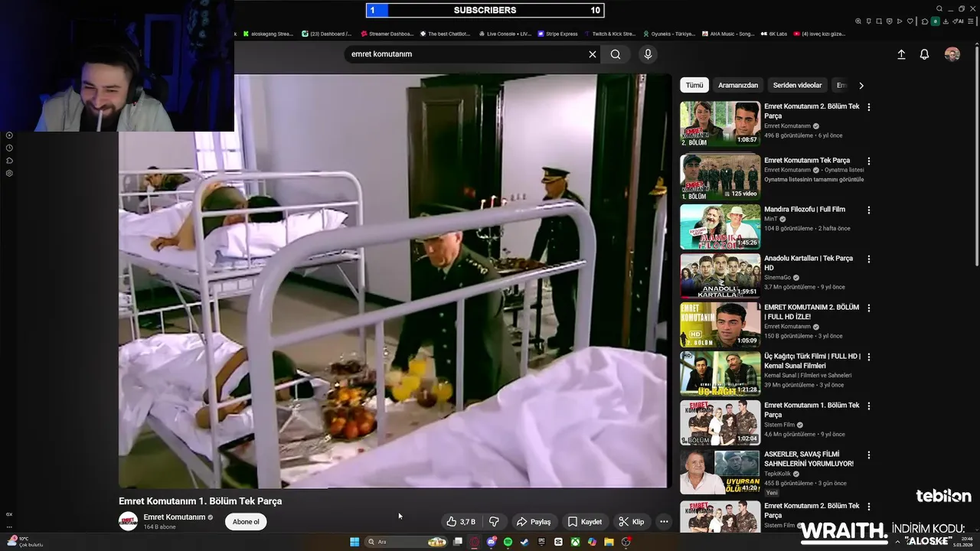Start voice search with microphone icon
Screen dimensions: 980x551
[x=648, y=54]
